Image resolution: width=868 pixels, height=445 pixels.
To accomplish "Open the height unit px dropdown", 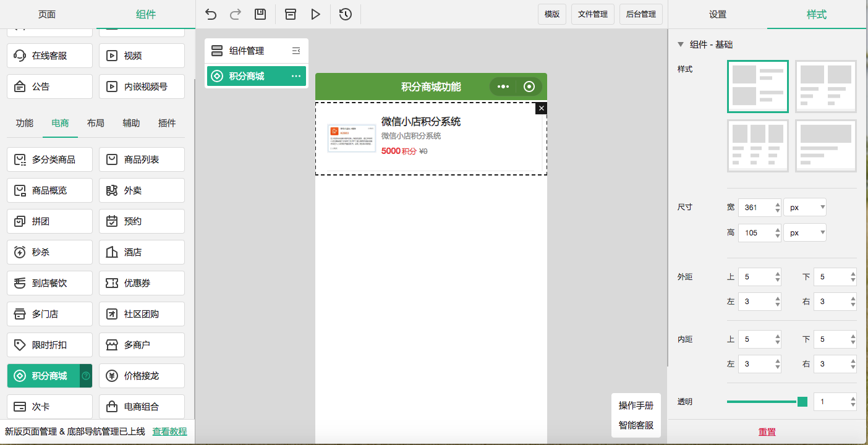I will coord(804,233).
